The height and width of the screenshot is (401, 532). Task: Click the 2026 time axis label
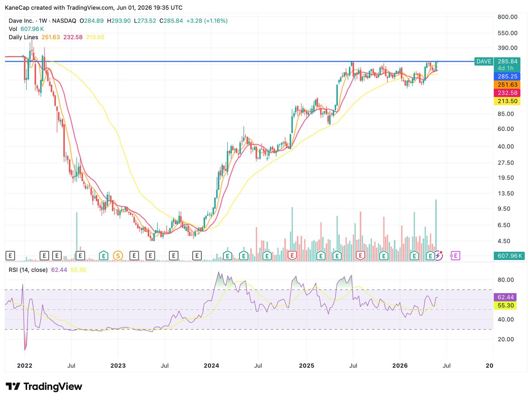400,366
